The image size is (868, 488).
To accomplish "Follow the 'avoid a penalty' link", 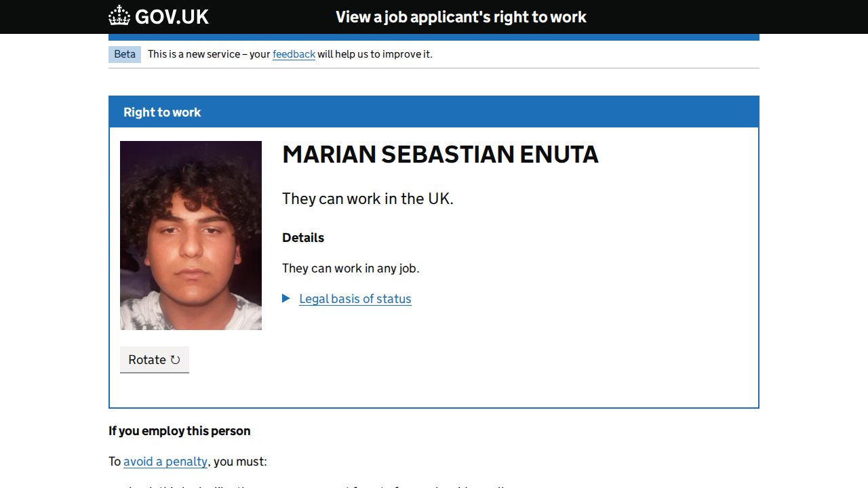I will pos(165,462).
